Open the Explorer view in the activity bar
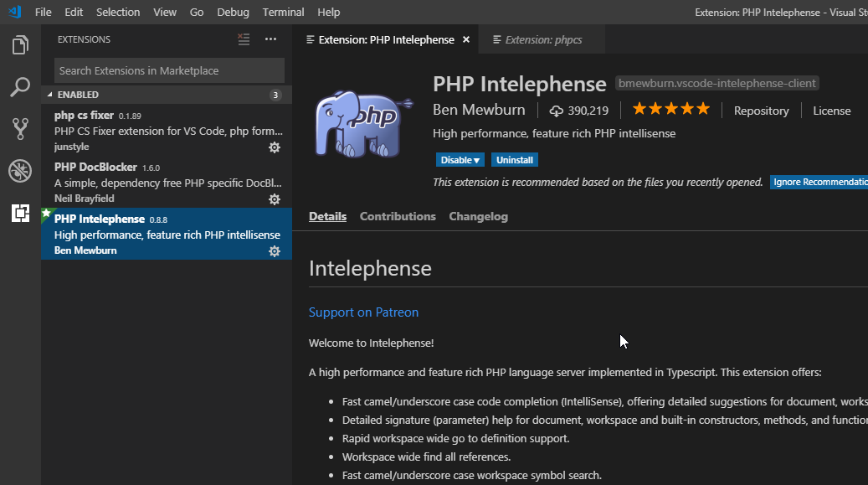The width and height of the screenshot is (868, 485). (20, 45)
